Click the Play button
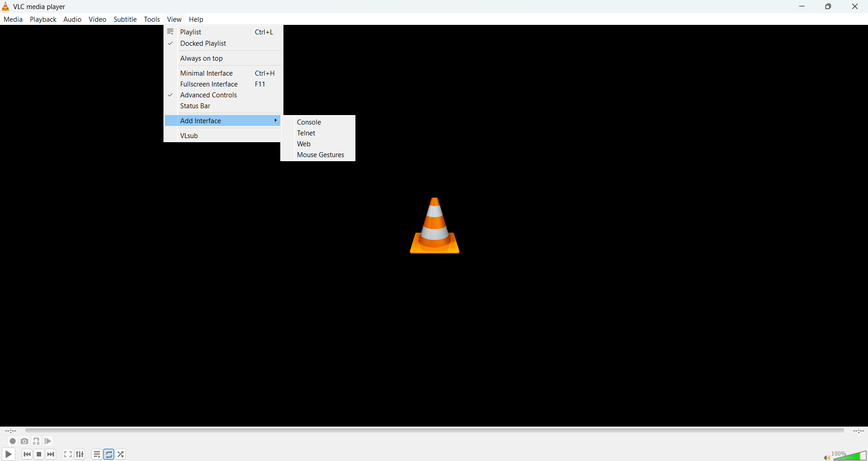 (x=9, y=454)
